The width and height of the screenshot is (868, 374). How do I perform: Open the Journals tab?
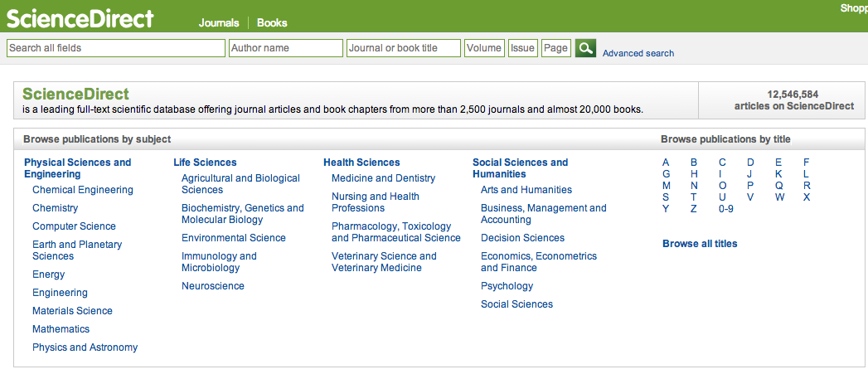(219, 23)
